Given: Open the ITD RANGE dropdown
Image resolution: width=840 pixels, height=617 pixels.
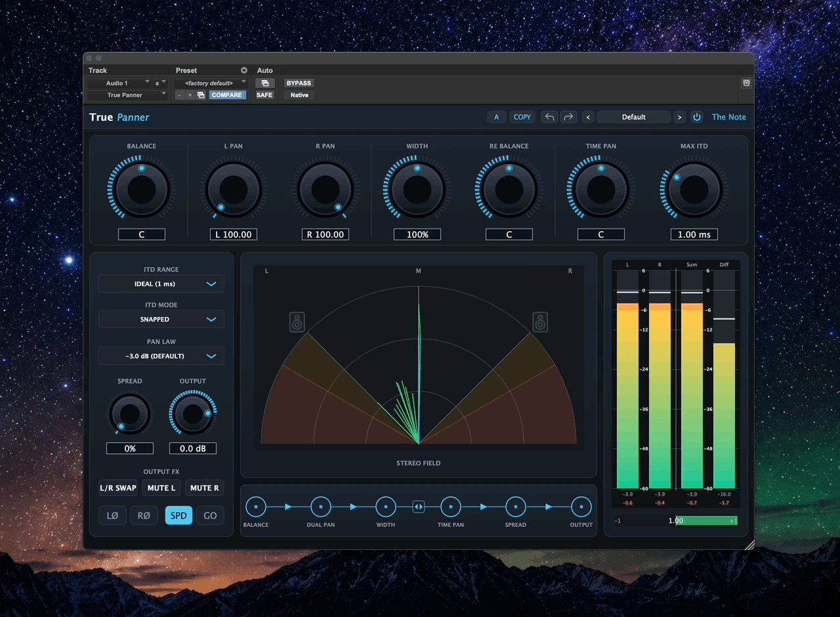Looking at the screenshot, I should click(x=161, y=284).
